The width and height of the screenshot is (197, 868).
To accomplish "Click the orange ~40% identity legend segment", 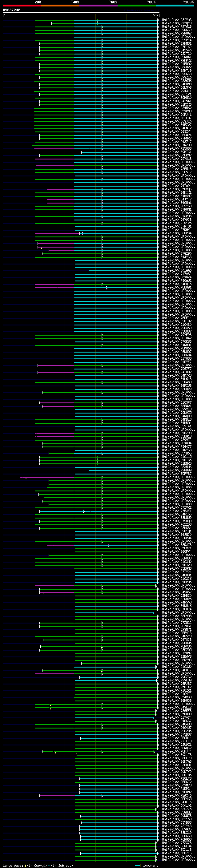I will point(60,6).
